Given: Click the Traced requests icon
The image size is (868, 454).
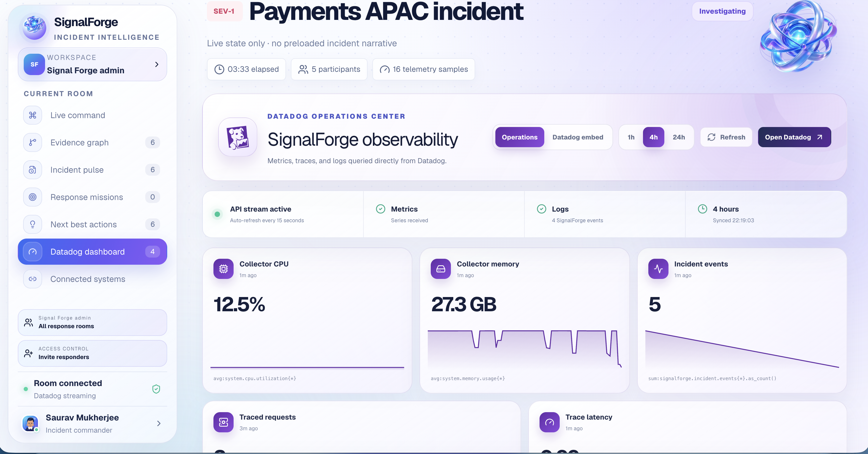Looking at the screenshot, I should [x=224, y=422].
